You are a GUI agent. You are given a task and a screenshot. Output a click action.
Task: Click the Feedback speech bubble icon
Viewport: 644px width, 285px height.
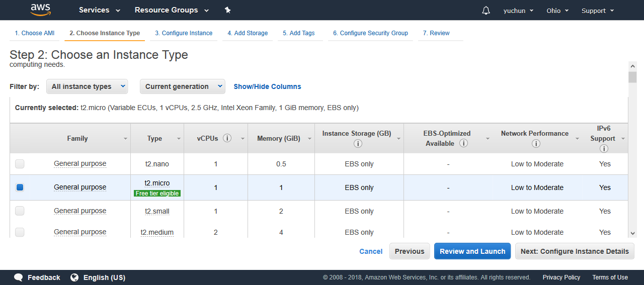click(19, 277)
